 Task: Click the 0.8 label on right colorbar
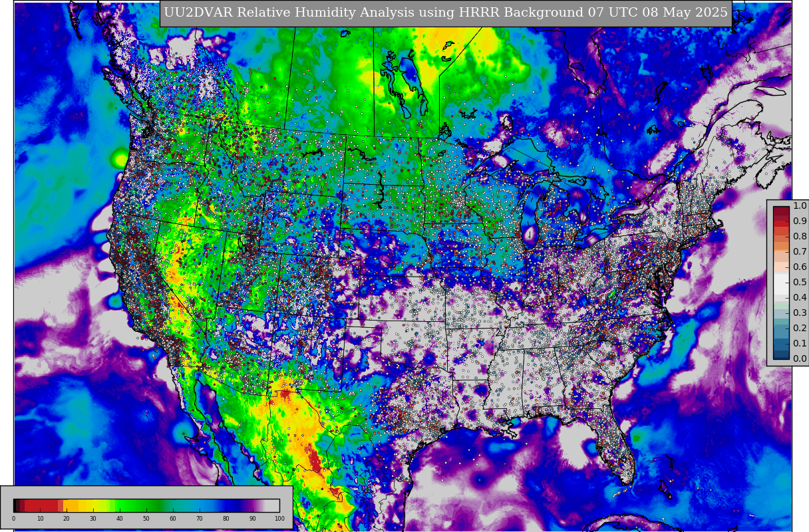coord(800,237)
